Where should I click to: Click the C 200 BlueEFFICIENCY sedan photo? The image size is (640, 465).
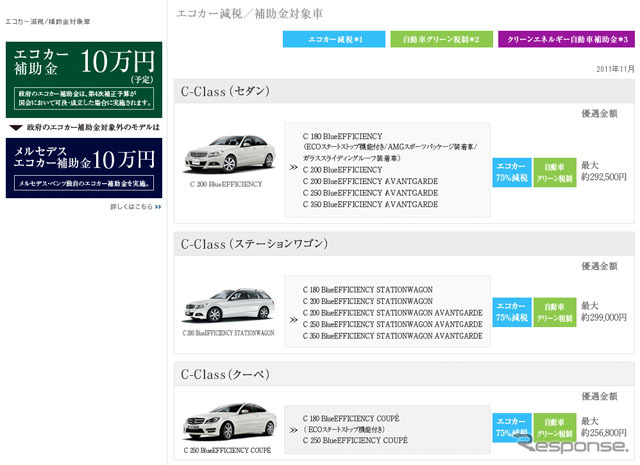[230, 154]
